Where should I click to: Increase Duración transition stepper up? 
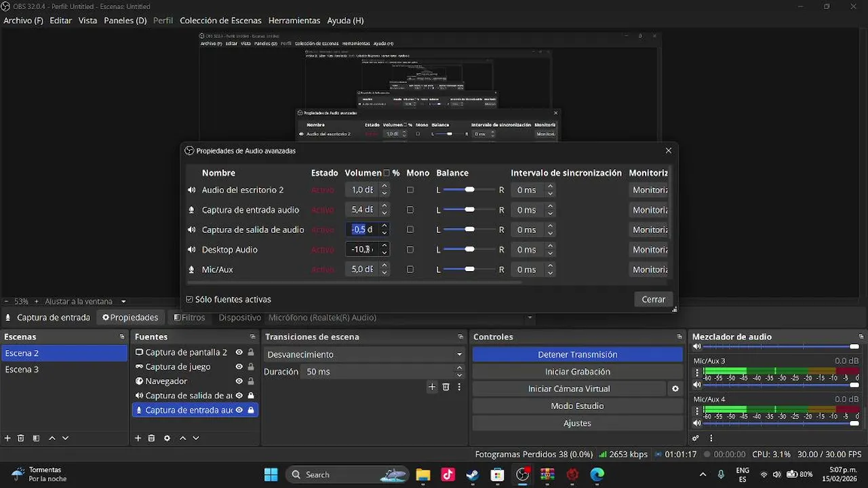459,368
